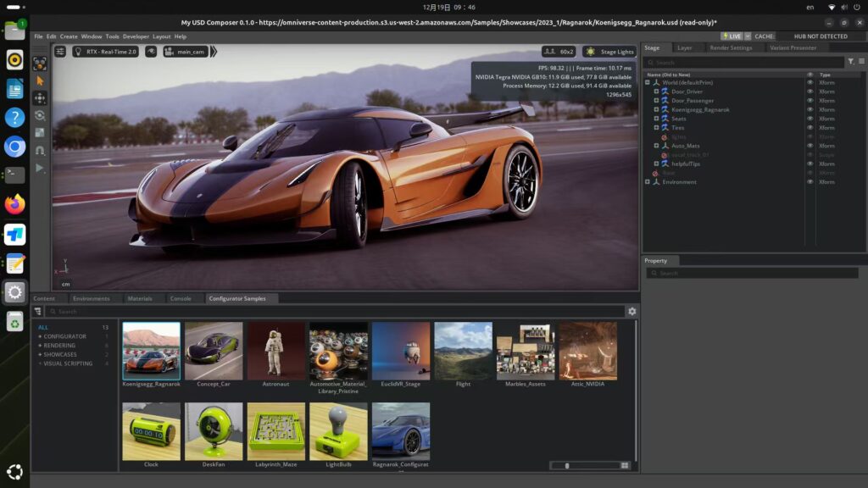Activate the Move gizmo tool

[x=40, y=98]
